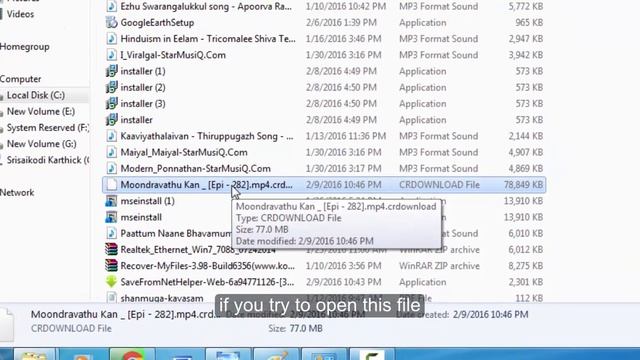Open Homegroup in the navigation pane
Viewport: 640px width, 360px height.
pos(24,47)
